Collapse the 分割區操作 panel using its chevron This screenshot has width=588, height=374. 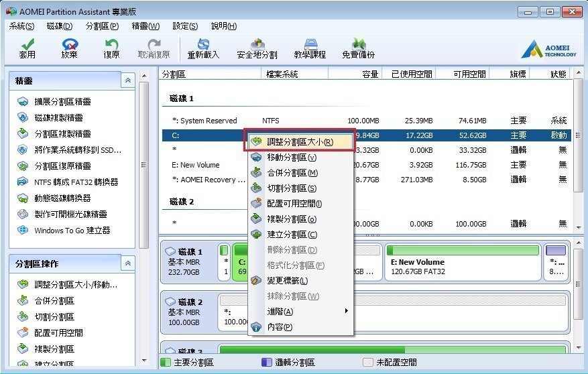(x=128, y=263)
